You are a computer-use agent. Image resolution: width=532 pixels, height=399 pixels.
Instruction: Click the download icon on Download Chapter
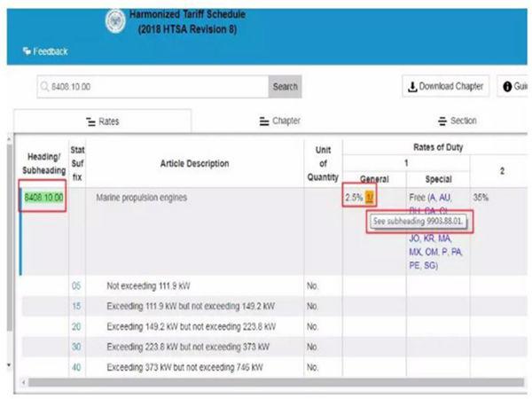tap(412, 87)
